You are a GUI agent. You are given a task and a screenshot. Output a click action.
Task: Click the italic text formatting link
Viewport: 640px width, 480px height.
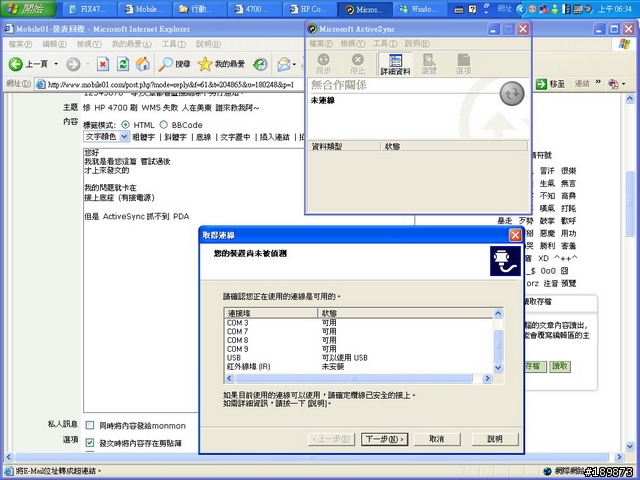[x=176, y=137]
